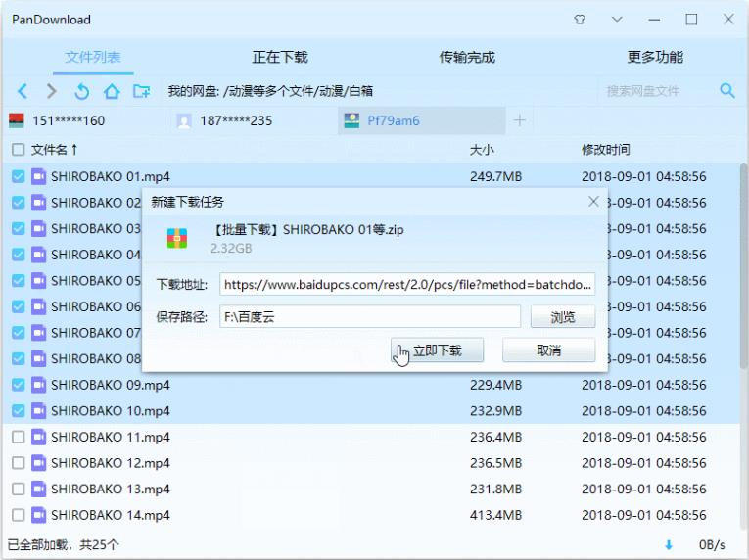Create a new folder icon

[x=141, y=91]
